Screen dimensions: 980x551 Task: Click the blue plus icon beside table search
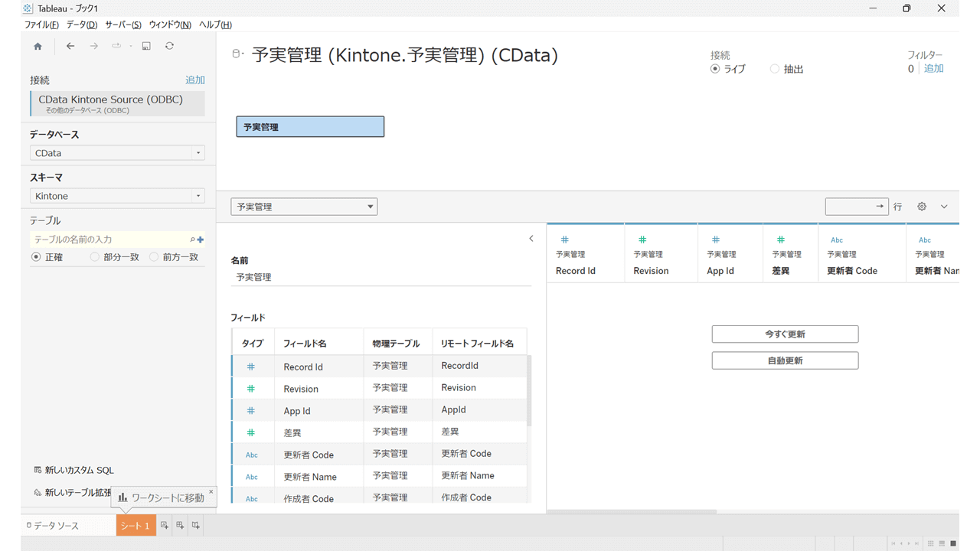pos(201,240)
